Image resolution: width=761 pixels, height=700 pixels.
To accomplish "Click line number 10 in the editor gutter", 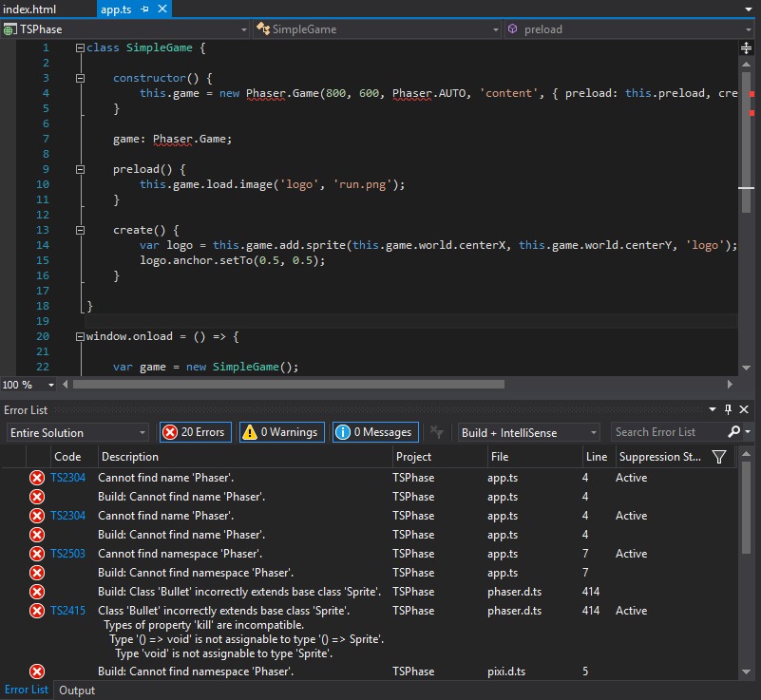I will [43, 184].
